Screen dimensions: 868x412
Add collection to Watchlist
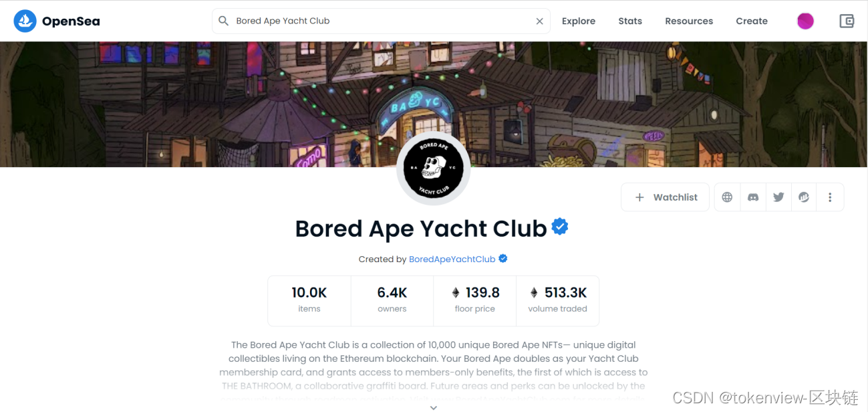[665, 197]
